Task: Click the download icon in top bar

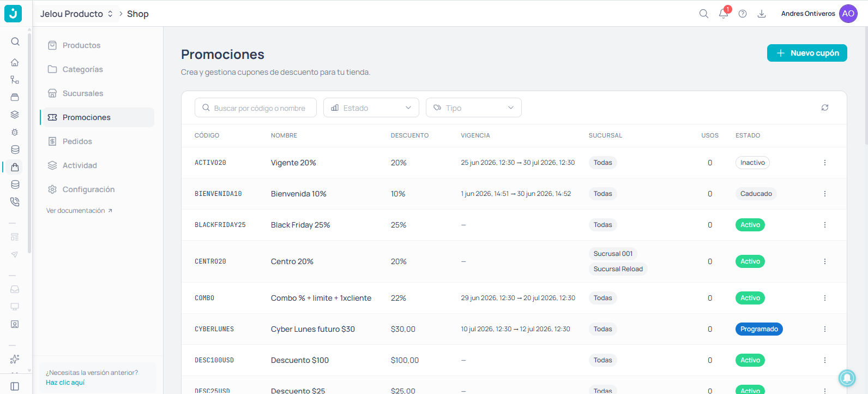Action: [762, 14]
